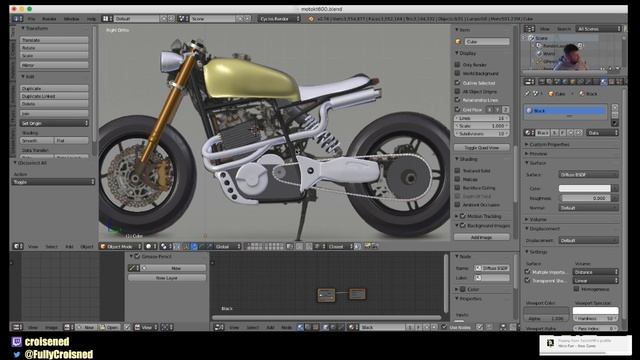Click the grease pencil draw icon beside New
Viewport: 640px width, 360px height.
tap(133, 268)
